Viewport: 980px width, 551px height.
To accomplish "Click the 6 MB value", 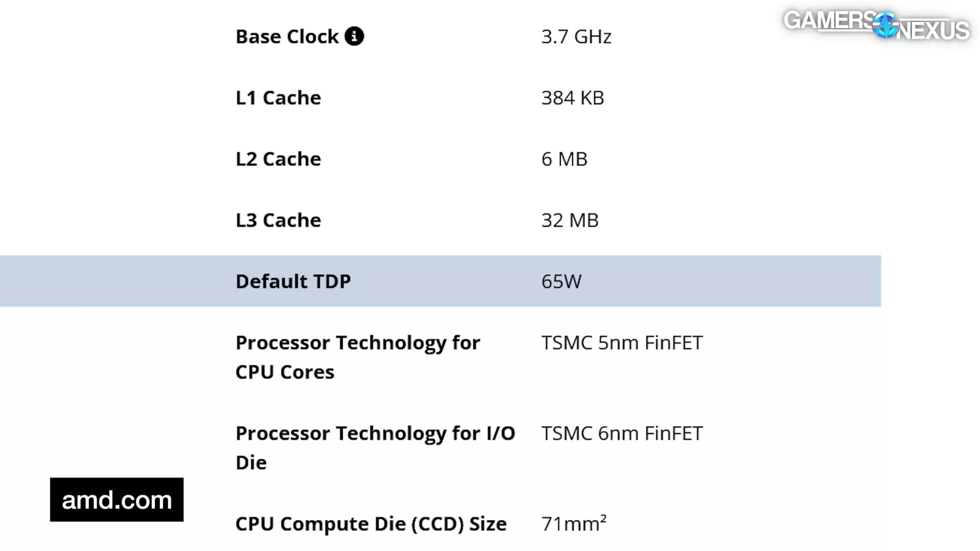I will [564, 159].
